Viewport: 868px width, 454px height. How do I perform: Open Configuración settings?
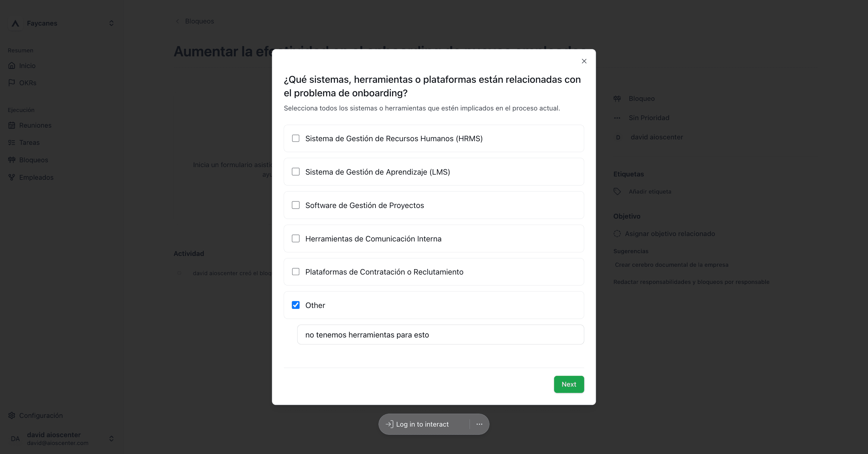pos(41,415)
